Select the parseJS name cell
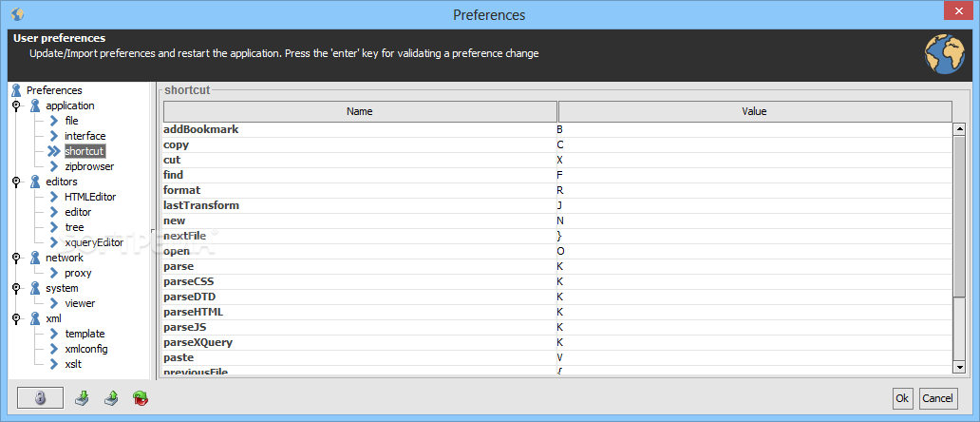 359,328
